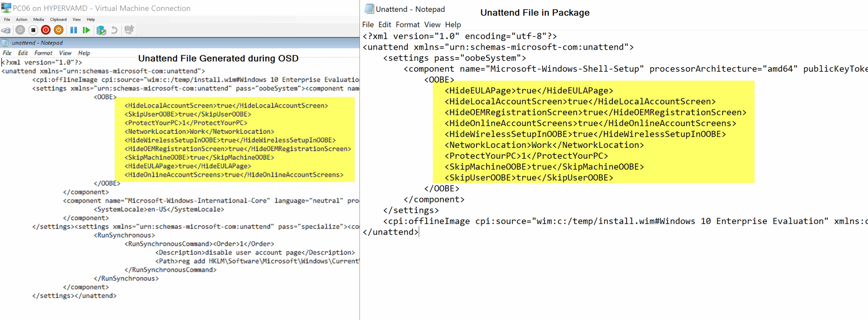Open Help menu in right Unattend Notepad
Screen dimensions: 868x320
click(453, 25)
